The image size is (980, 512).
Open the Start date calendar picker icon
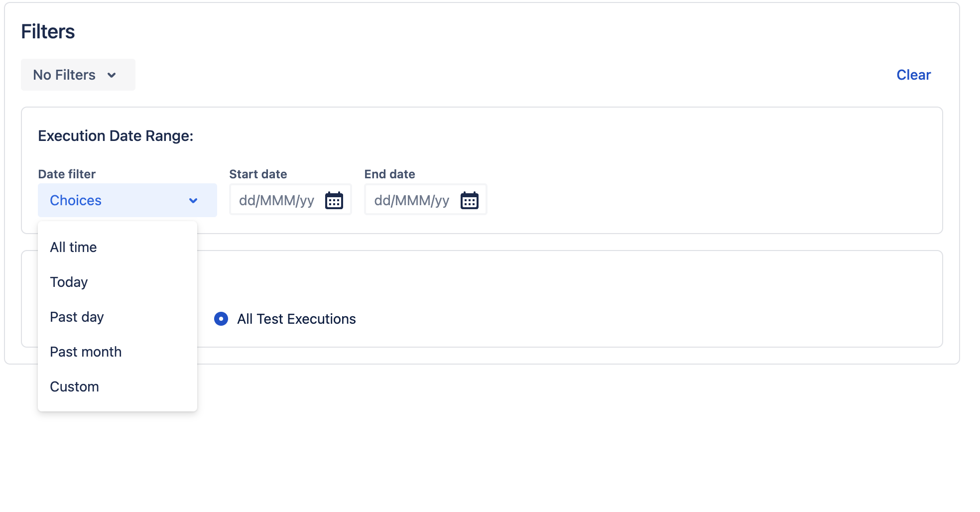pos(334,200)
